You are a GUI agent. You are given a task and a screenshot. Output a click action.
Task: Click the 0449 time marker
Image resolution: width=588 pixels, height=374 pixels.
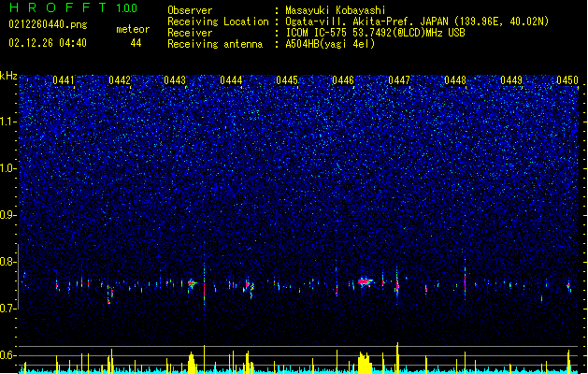coord(511,80)
